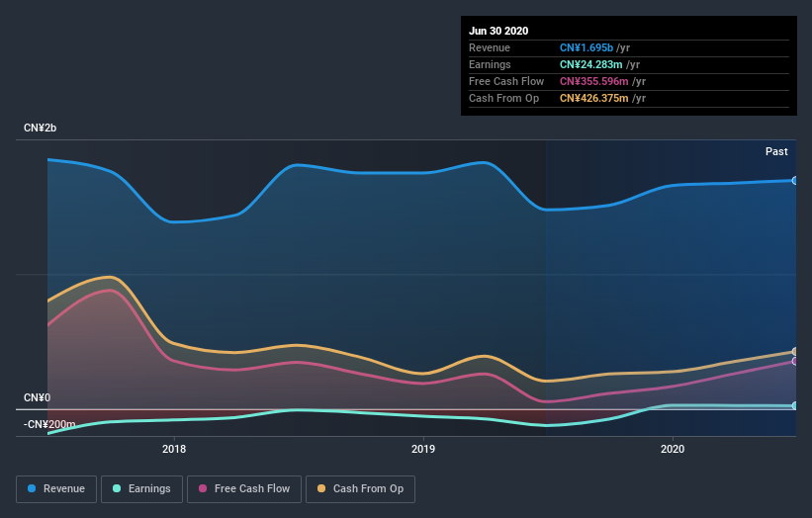
Task: Click the CN¥0 y-axis label
Action: tap(38, 397)
